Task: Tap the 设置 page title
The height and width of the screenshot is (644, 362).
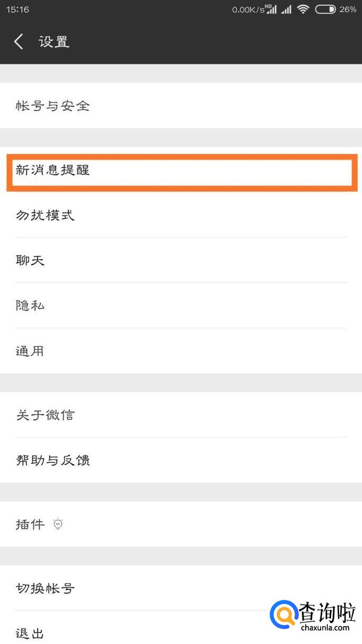Action: click(x=54, y=41)
